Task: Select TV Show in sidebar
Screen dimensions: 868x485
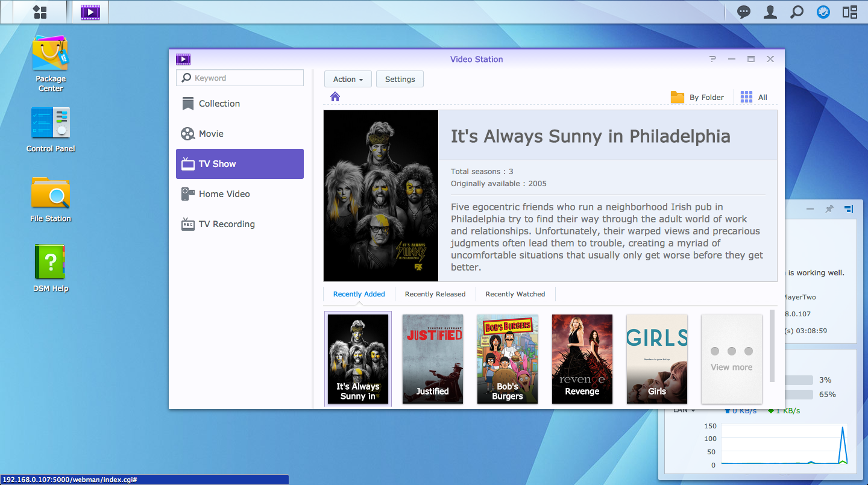Action: click(x=240, y=164)
